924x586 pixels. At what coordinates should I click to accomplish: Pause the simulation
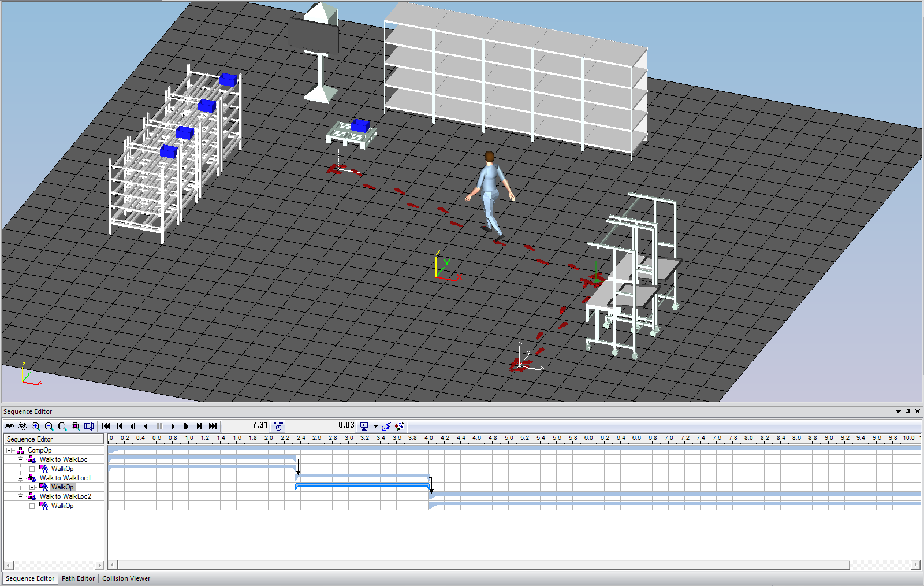tap(159, 426)
